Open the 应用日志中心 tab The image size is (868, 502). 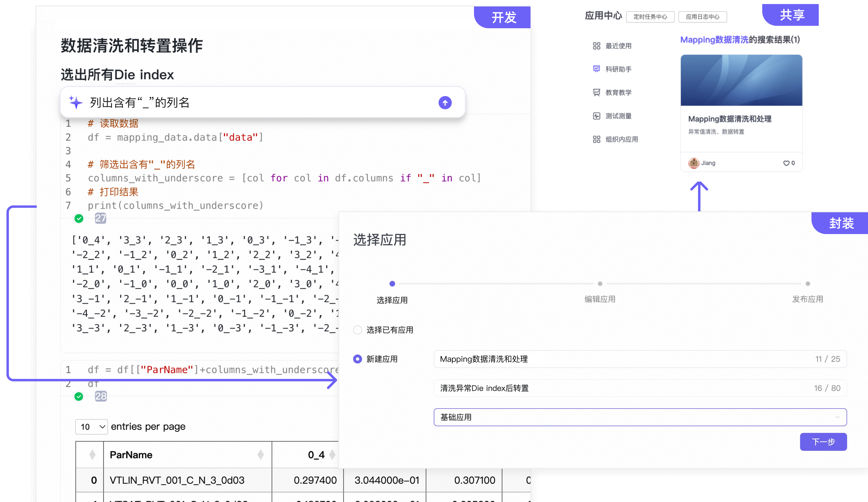[x=702, y=16]
